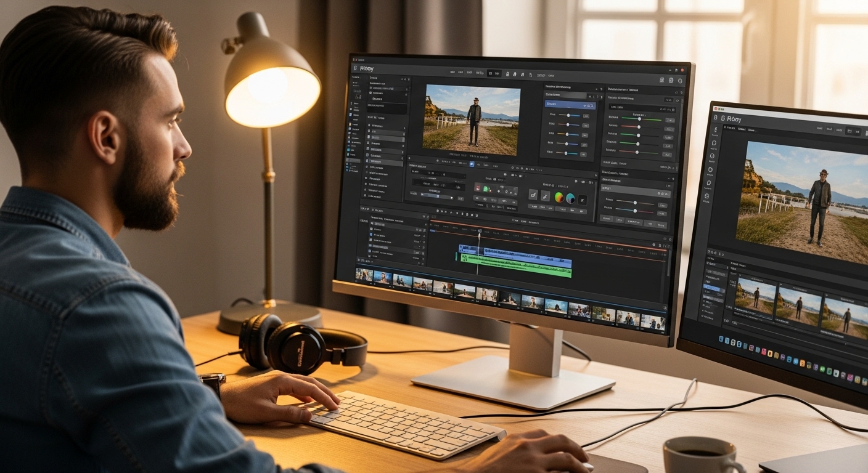868x473 pixels.
Task: Click the settings icon at the top-right of the interface
Action: 679,79
